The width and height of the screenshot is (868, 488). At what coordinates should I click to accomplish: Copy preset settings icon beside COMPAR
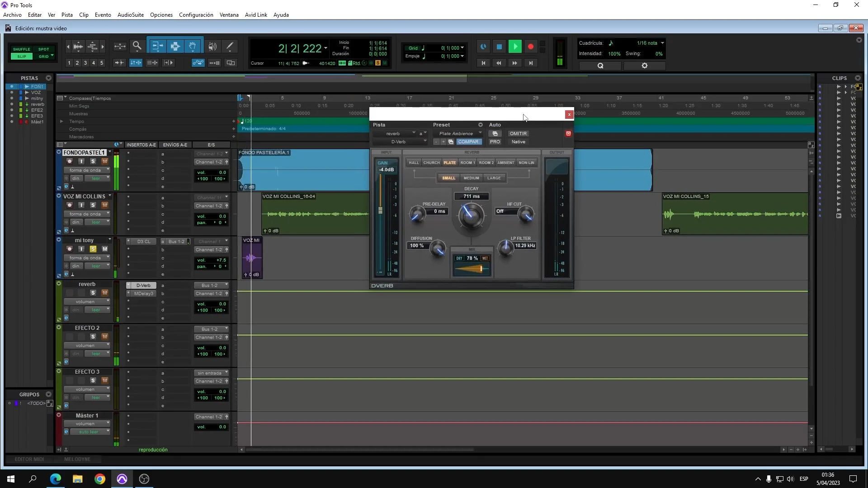(451, 141)
